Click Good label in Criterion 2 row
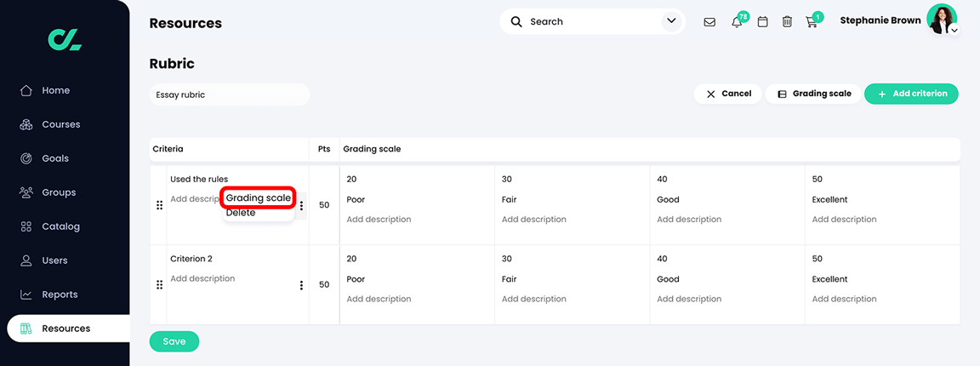Viewport: 980px width, 366px height. (668, 279)
